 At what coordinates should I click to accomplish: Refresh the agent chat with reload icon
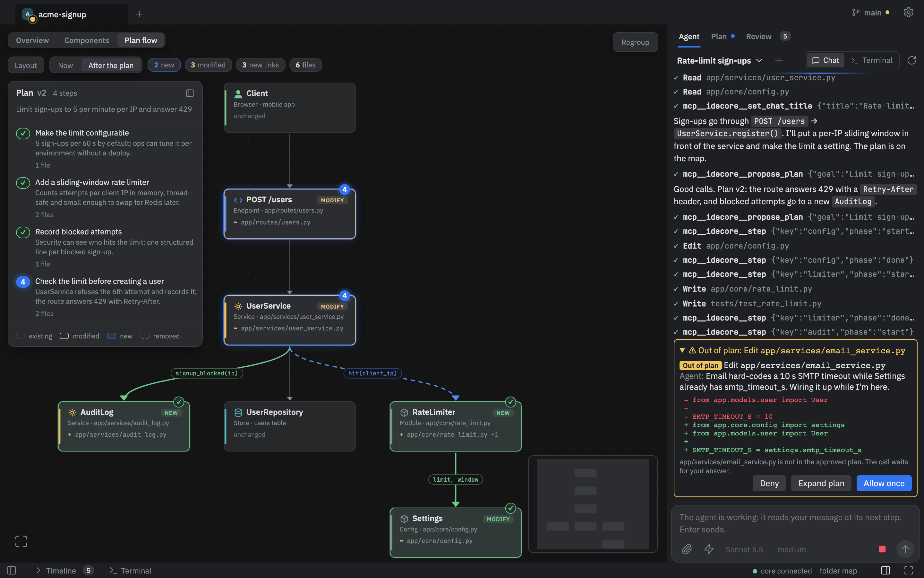912,60
